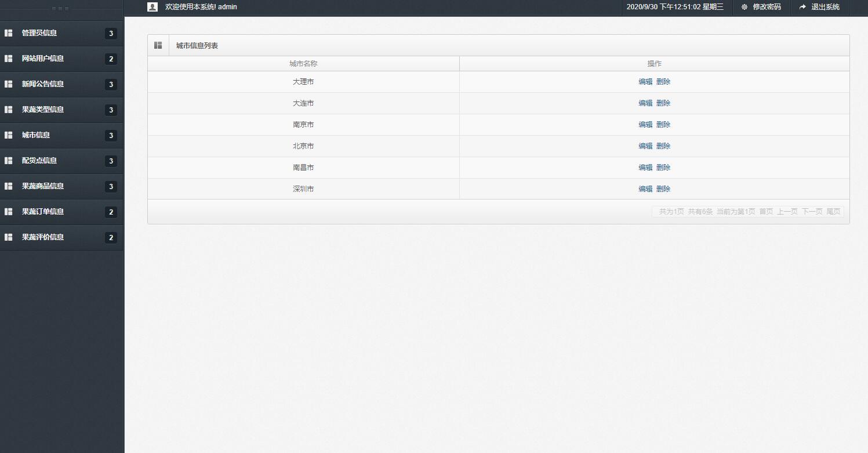The image size is (868, 453).
Task: Delete the 南京市 row
Action: click(x=663, y=125)
